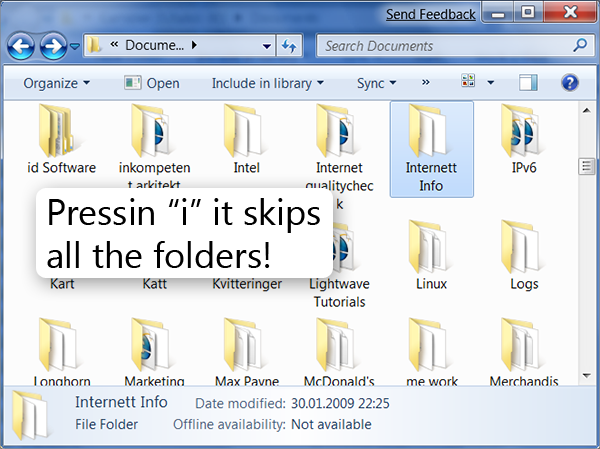Click the Open toolbar button
This screenshot has height=449, width=600.
152,83
